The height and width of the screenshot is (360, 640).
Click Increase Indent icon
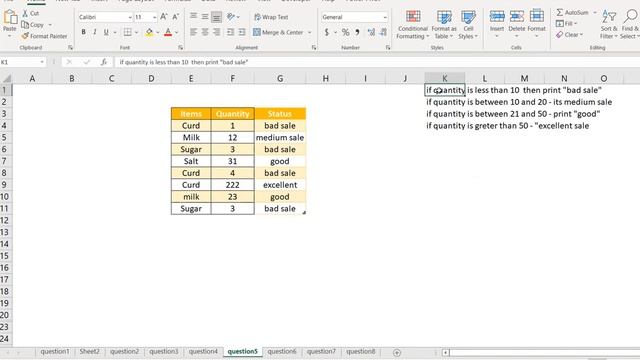coord(242,32)
